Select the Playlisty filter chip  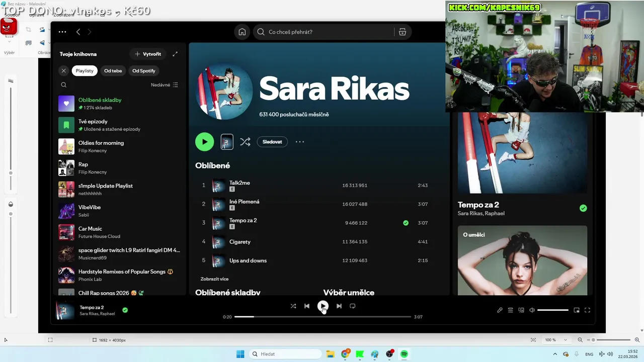(85, 71)
